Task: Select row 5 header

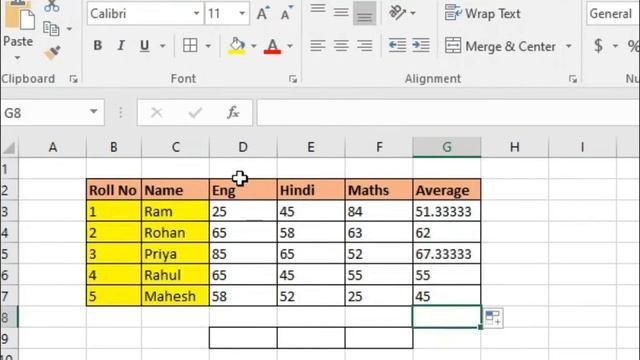Action: coord(9,254)
